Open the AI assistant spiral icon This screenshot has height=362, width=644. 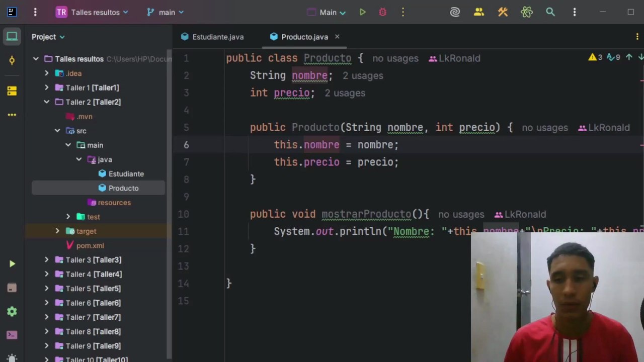(455, 12)
